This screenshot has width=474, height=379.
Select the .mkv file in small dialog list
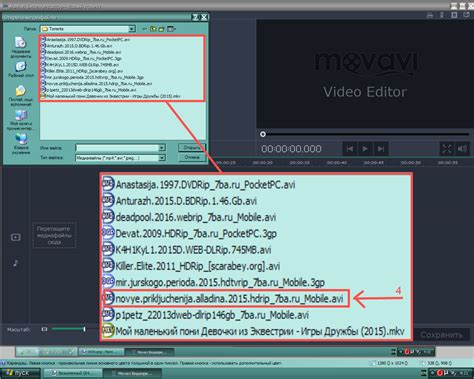tap(110, 96)
